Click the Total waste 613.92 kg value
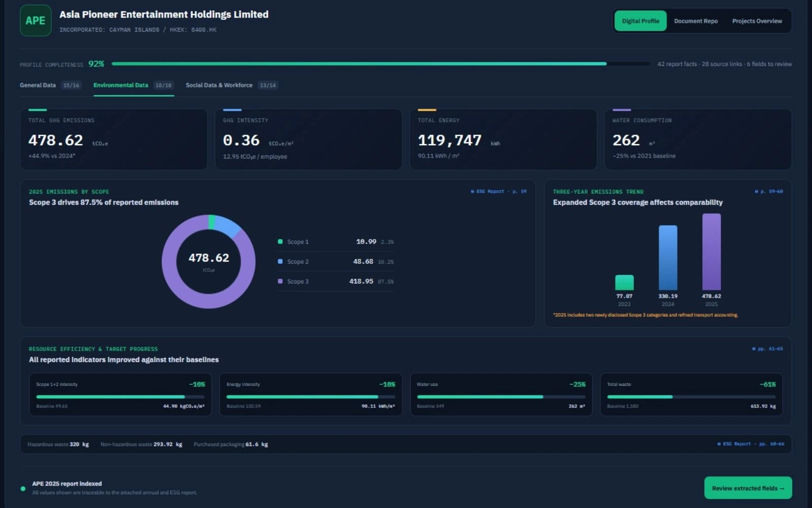This screenshot has height=508, width=812. click(x=763, y=406)
